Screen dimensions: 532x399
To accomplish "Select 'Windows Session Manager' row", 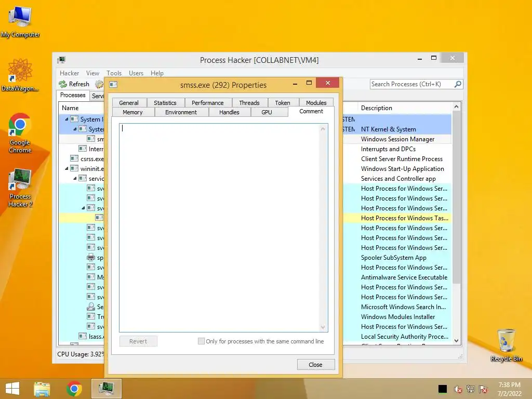I will point(397,139).
